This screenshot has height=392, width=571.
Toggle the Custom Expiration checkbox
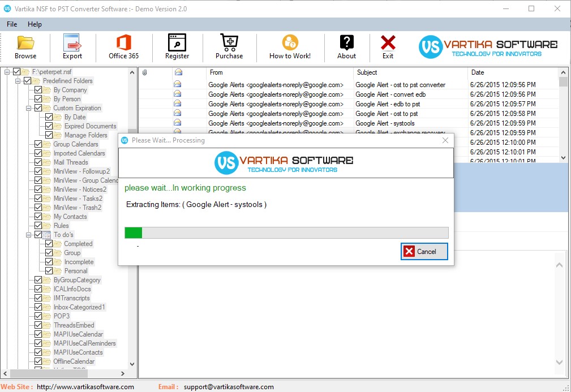(38, 108)
